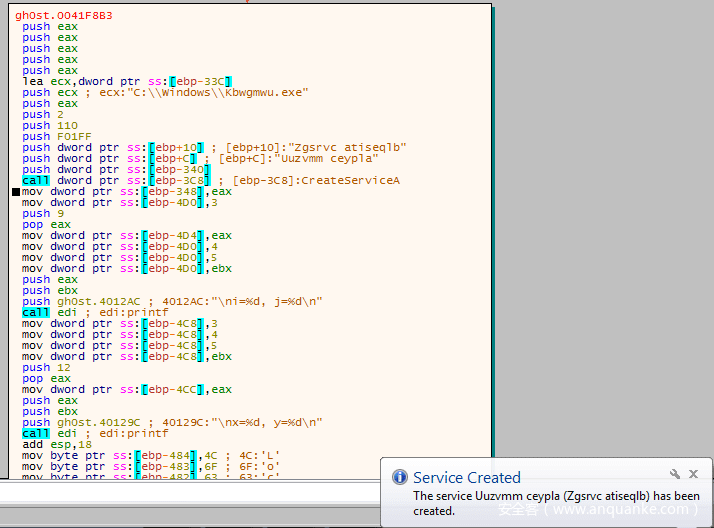The height and width of the screenshot is (528, 714).
Task: Click the "Service Created" notification title
Action: pos(466,478)
